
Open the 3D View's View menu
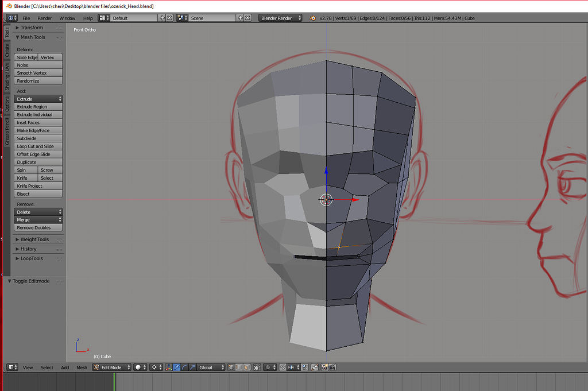[x=28, y=367]
